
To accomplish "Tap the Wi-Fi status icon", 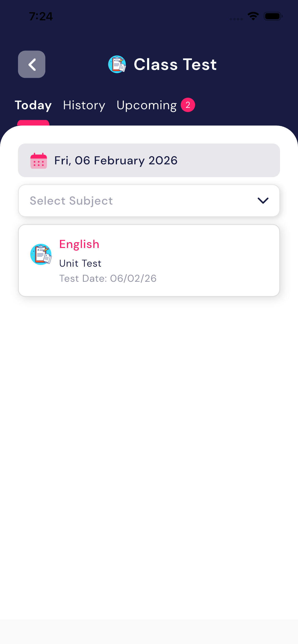I will point(253,16).
